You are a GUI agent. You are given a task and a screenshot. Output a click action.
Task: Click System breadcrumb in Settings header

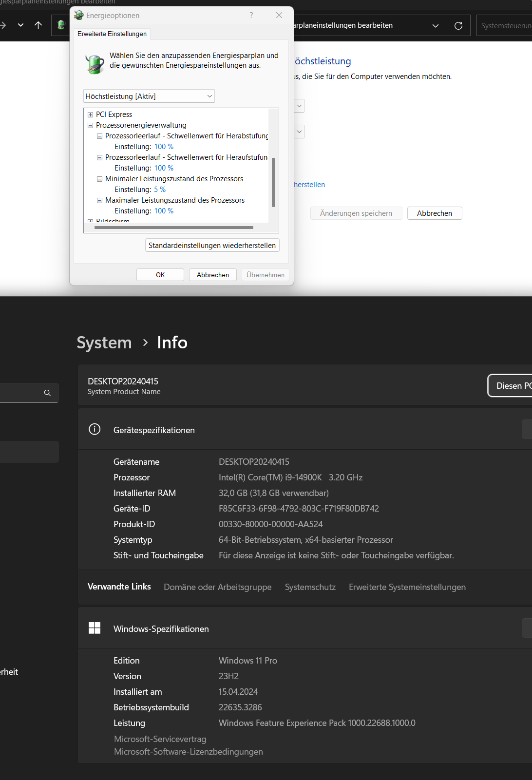tap(104, 342)
